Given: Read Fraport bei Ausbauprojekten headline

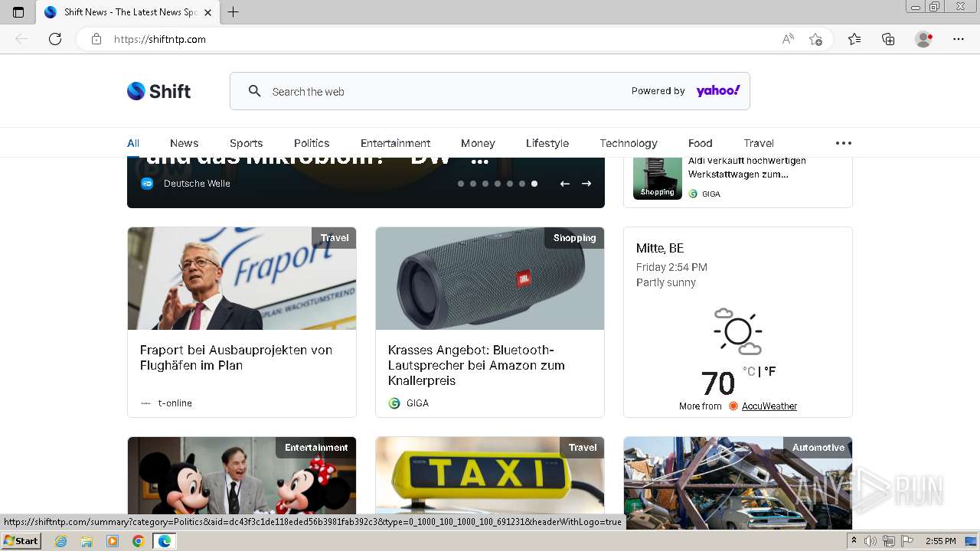Looking at the screenshot, I should tap(236, 357).
